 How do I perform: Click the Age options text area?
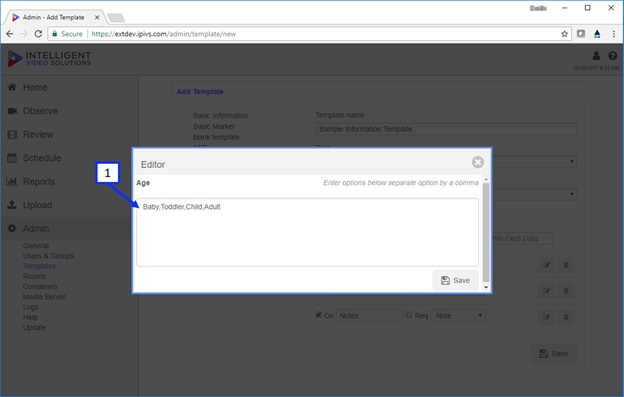[307, 232]
